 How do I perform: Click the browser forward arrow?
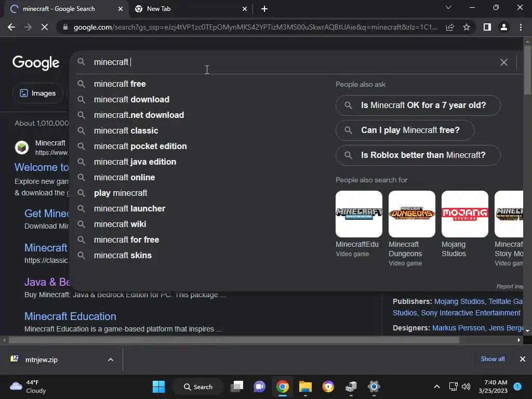(x=28, y=27)
